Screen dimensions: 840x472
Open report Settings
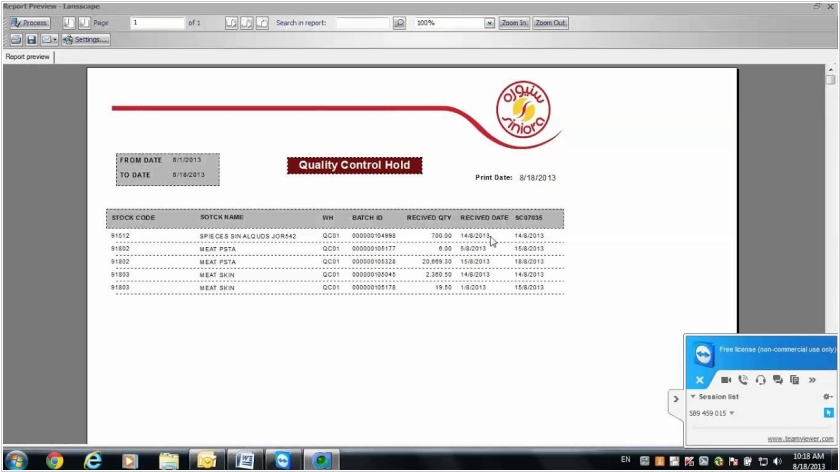tap(85, 39)
